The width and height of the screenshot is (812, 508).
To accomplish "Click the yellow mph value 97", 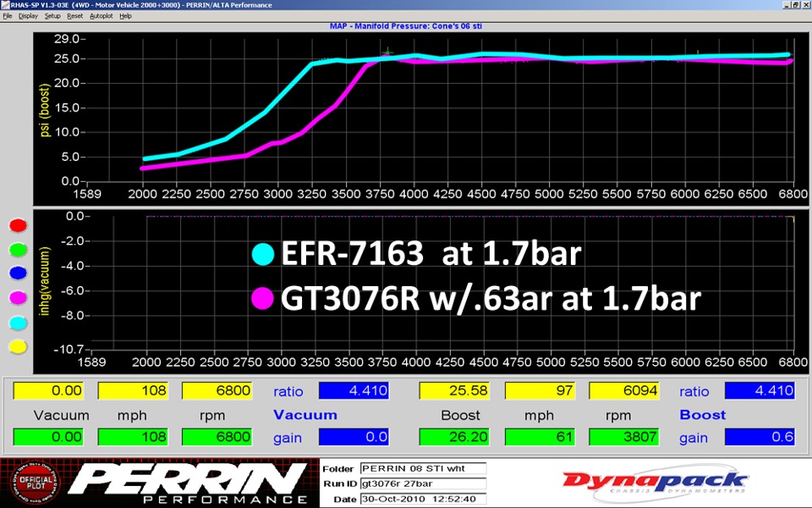I will pos(539,391).
